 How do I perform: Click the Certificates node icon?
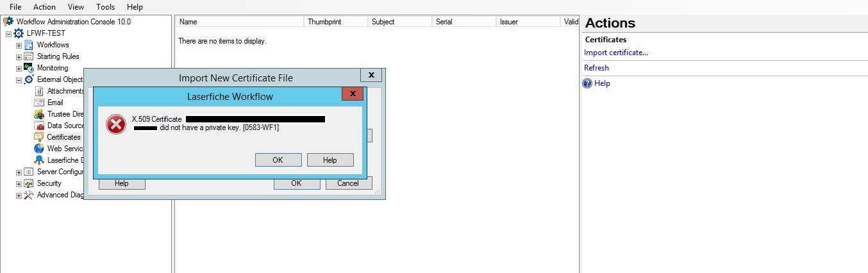coord(39,137)
